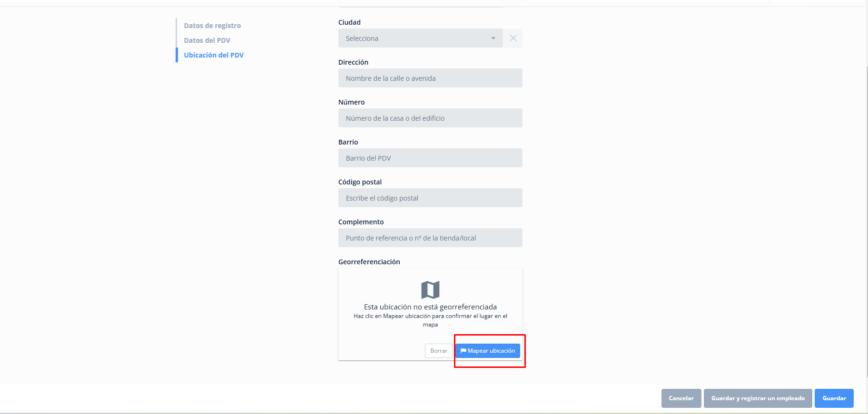Focus the Dirección street name field
The image size is (868, 414).
click(430, 78)
